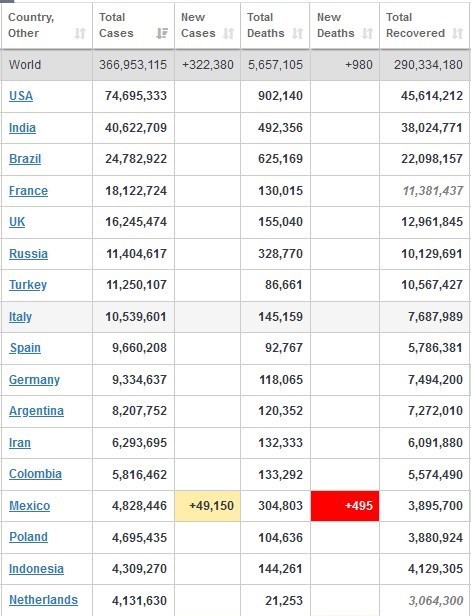Click the World summary row
Viewport: 471px width, 616px height.
click(235, 65)
